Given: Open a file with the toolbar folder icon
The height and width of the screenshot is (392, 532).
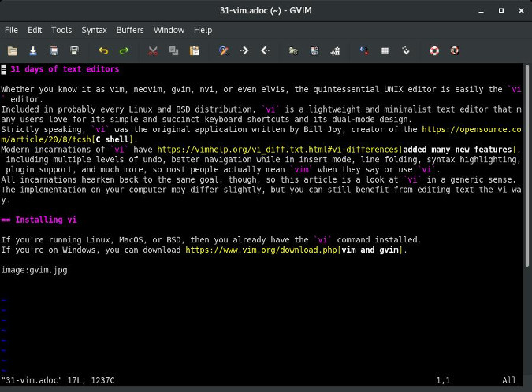Looking at the screenshot, I should (x=13, y=51).
